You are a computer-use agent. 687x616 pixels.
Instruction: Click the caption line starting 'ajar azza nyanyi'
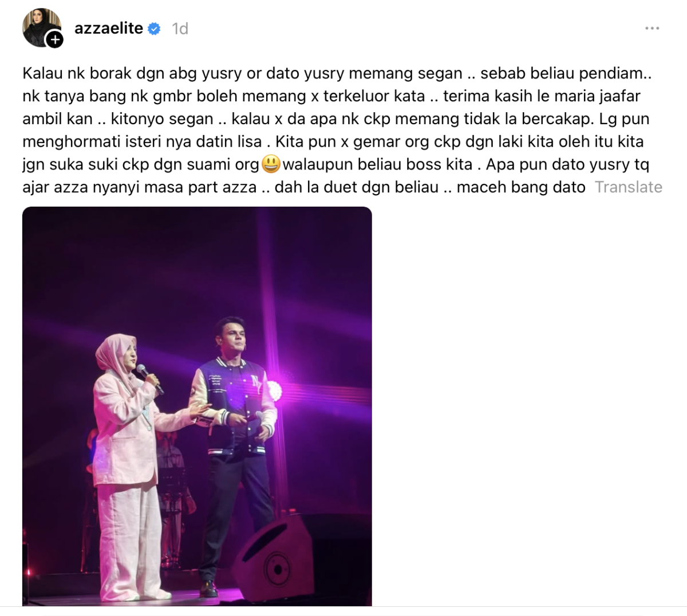[x=304, y=187]
